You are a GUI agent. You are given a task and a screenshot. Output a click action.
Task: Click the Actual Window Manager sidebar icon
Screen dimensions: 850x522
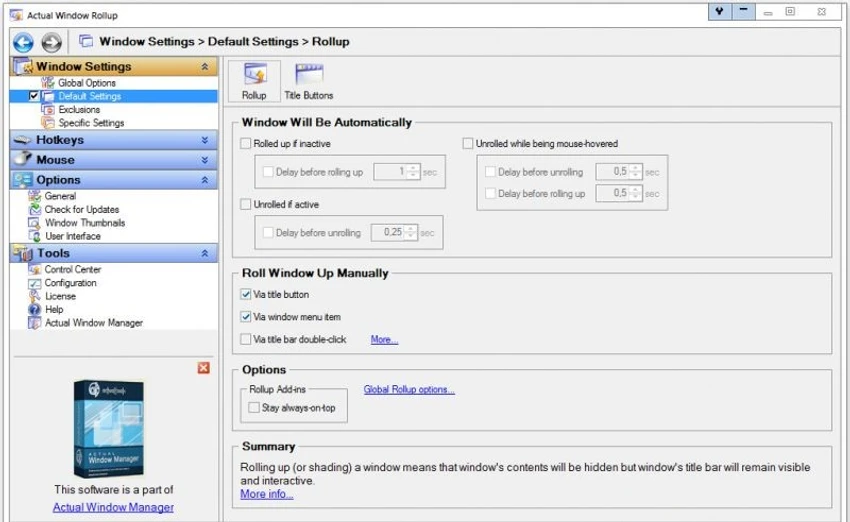coord(35,323)
